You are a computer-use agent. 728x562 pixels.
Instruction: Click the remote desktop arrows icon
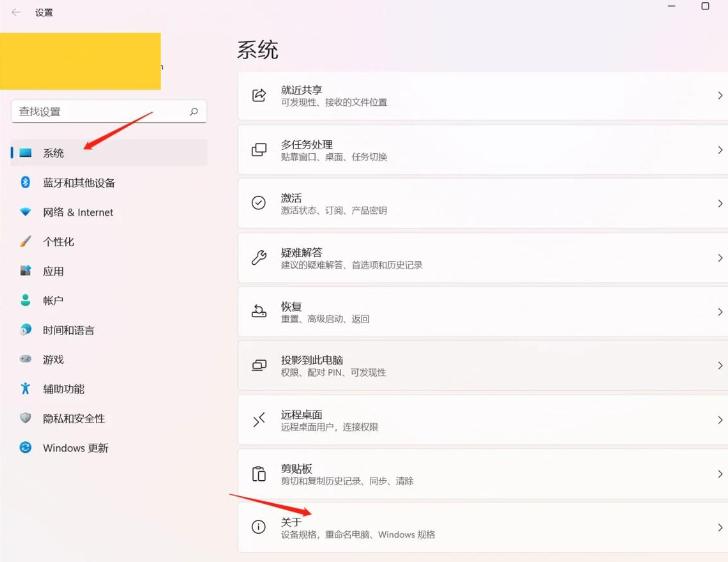pyautogui.click(x=259, y=419)
